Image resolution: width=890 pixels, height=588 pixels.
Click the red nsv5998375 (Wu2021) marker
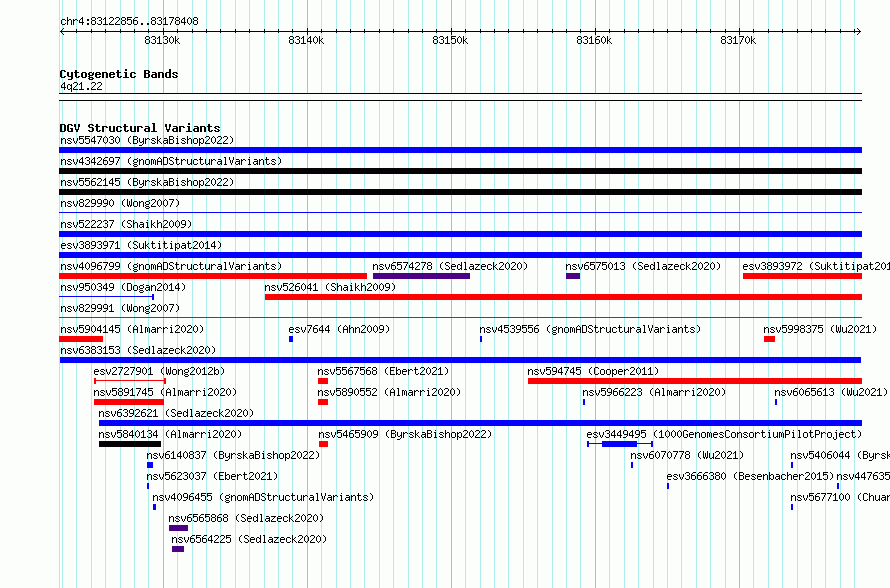pos(770,339)
